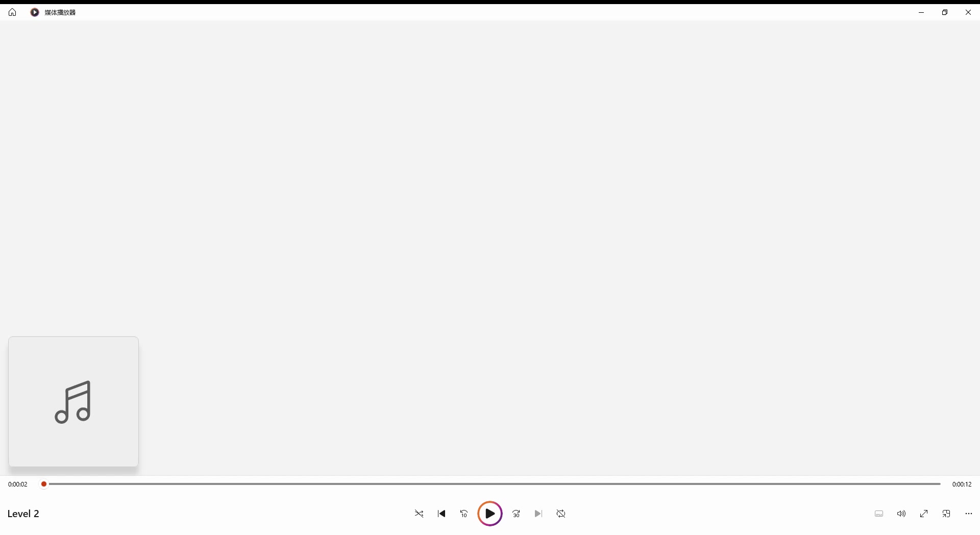Viewport: 980px width, 535px height.
Task: Switch to mini player view
Action: pyautogui.click(x=946, y=514)
